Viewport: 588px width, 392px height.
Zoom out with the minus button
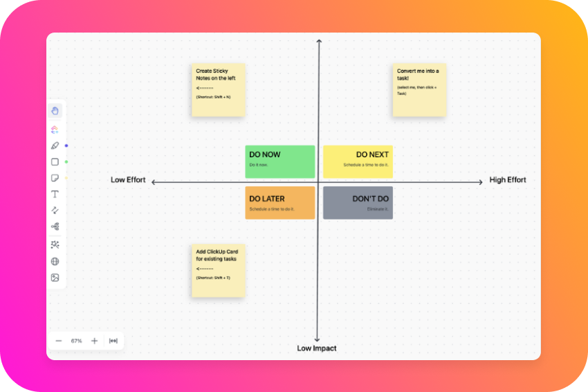point(59,341)
